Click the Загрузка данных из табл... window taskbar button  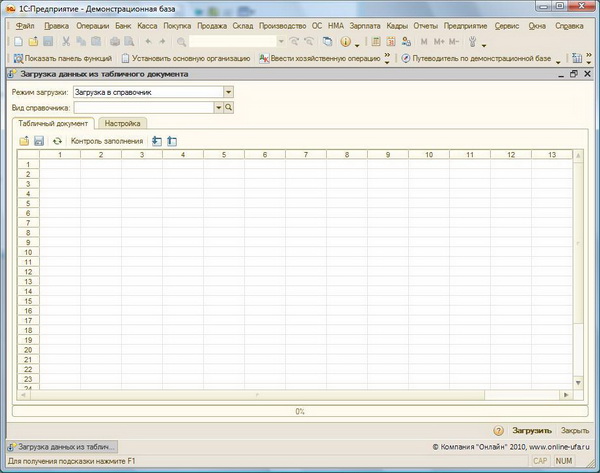[62, 447]
